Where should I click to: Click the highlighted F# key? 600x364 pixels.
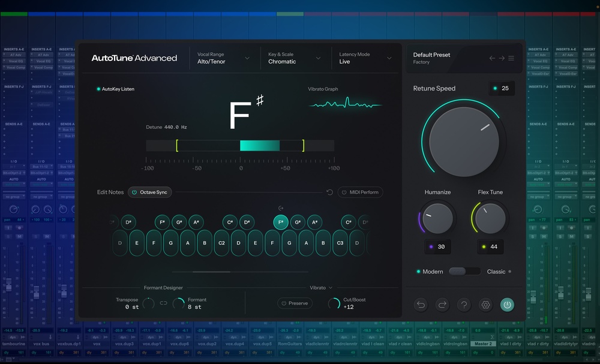280,222
